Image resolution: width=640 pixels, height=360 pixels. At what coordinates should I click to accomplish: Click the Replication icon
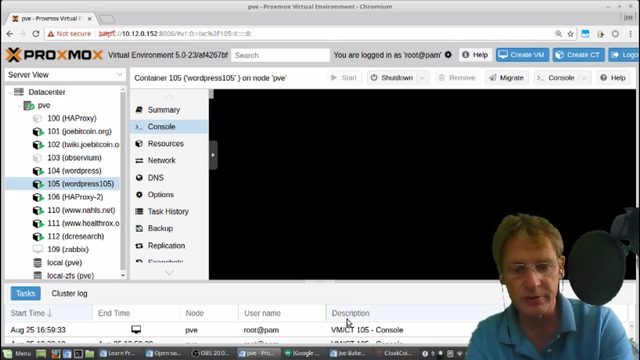139,245
